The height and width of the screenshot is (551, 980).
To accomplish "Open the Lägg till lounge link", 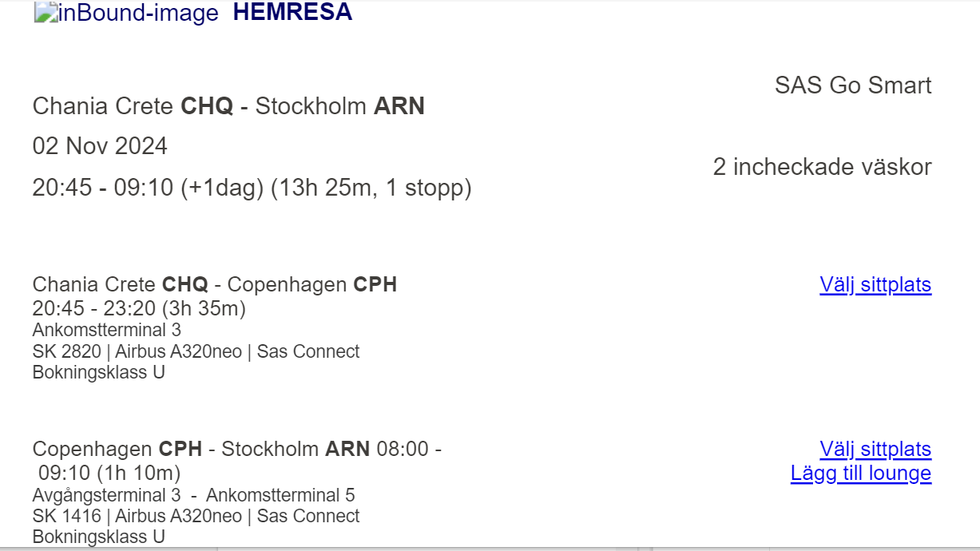I will [860, 474].
